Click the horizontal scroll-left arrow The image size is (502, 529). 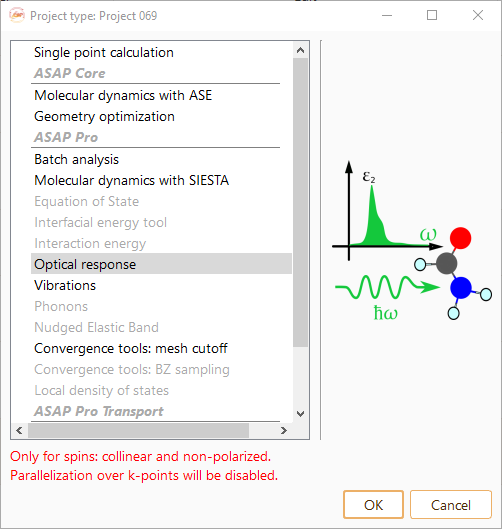19,430
